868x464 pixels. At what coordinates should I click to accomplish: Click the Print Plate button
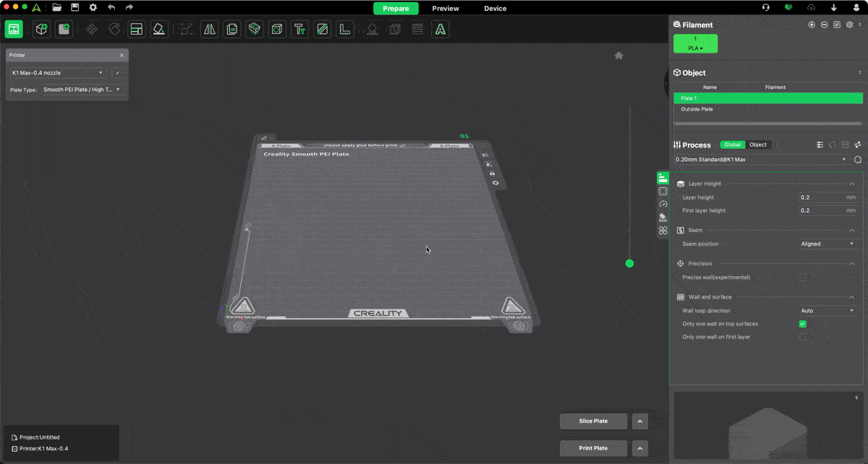pyautogui.click(x=593, y=448)
